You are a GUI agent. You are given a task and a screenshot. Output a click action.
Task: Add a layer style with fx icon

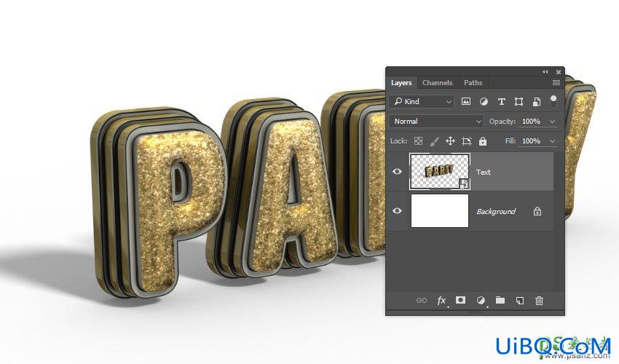(441, 301)
